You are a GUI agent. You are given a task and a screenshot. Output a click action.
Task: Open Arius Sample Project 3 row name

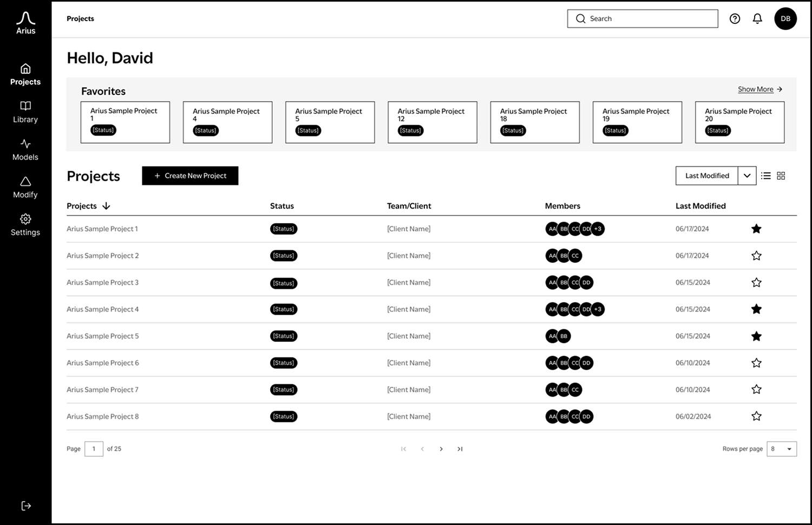103,282
